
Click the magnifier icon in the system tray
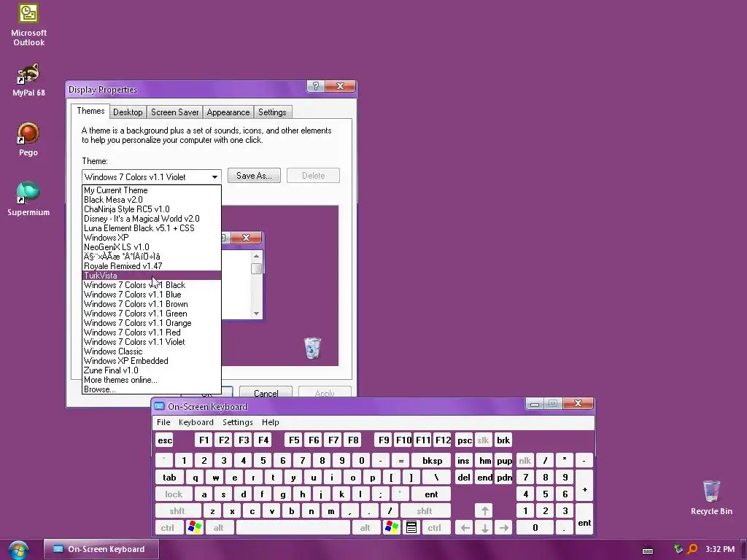pyautogui.click(x=692, y=550)
